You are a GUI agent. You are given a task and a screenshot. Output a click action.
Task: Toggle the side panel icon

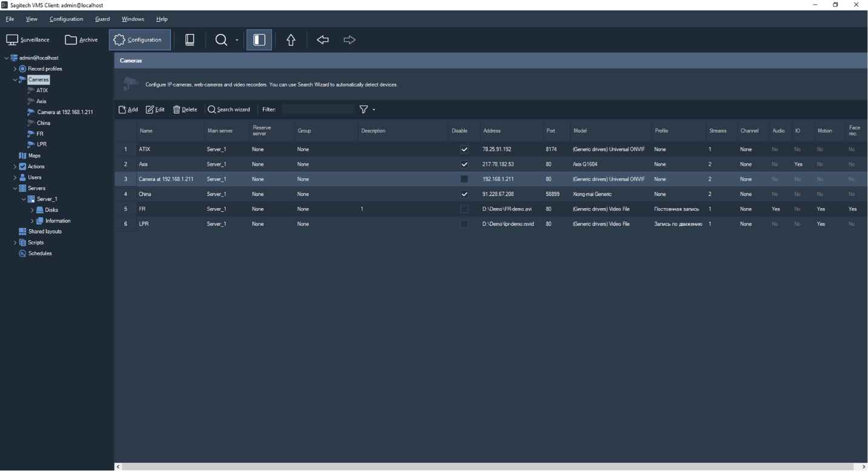click(259, 40)
